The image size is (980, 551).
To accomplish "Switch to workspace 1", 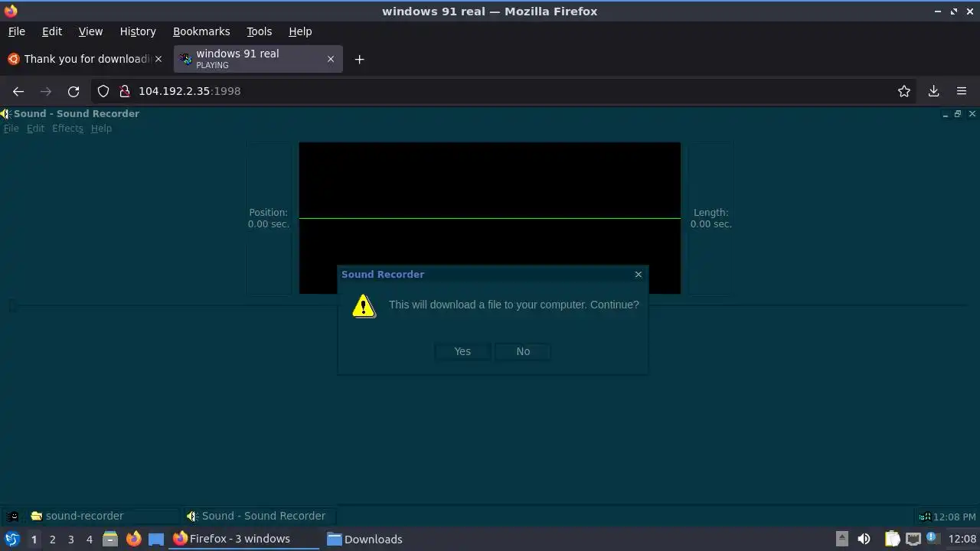I will point(34,540).
